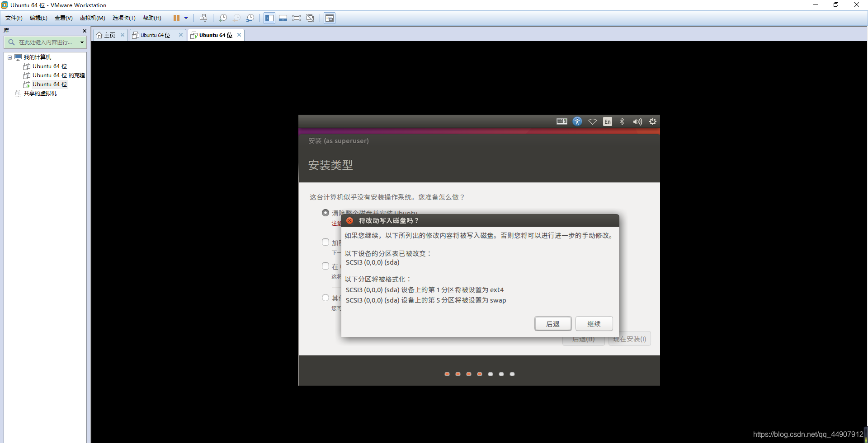Close the 主页 tab

(123, 35)
